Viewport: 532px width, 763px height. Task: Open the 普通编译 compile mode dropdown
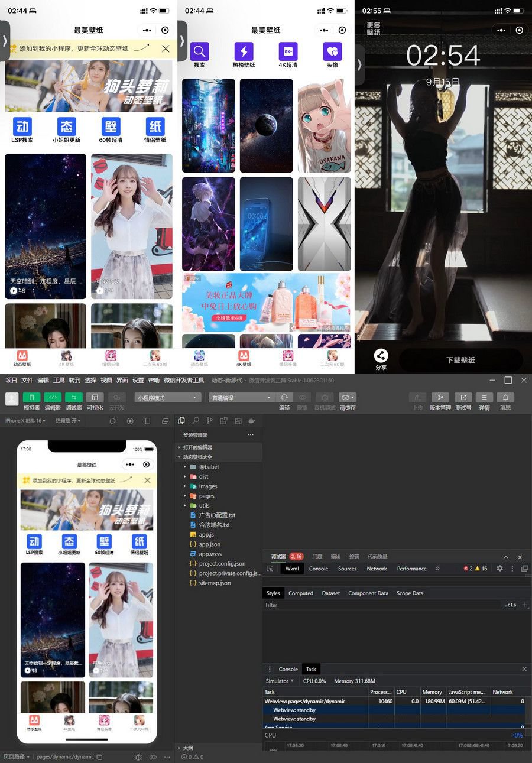pyautogui.click(x=242, y=398)
